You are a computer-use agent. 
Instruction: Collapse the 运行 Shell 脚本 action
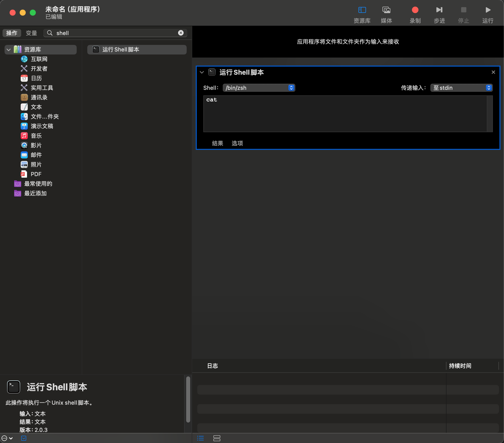click(202, 72)
